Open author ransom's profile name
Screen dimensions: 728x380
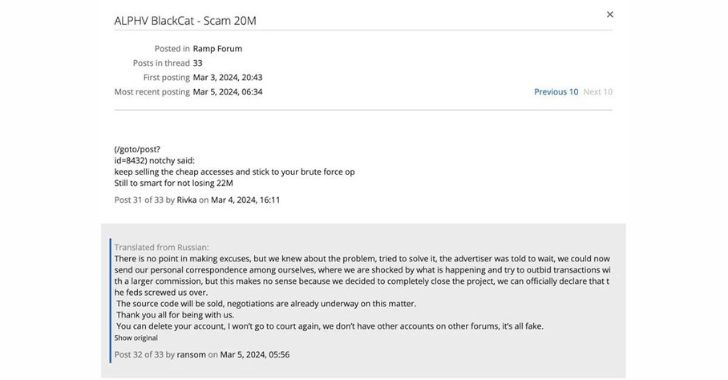191,354
